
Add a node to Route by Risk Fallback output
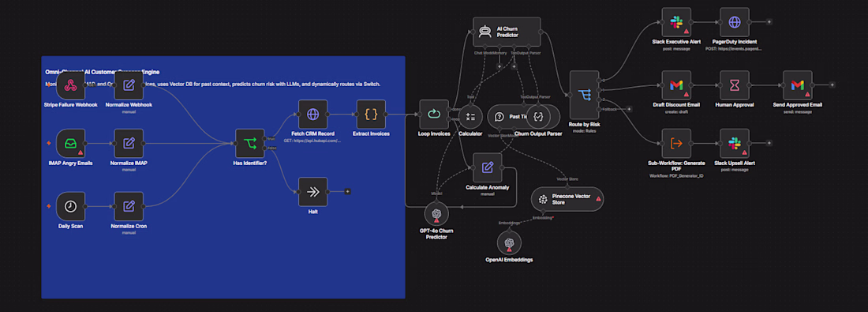point(629,109)
